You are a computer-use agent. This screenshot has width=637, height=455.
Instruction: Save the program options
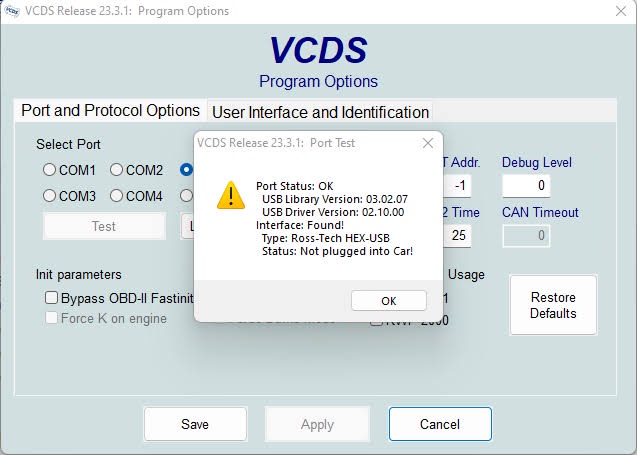195,424
